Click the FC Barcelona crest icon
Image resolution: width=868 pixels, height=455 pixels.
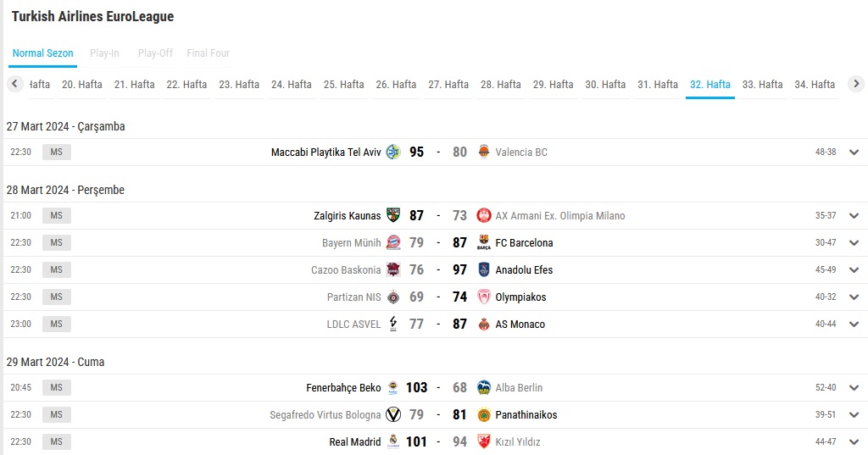tap(484, 242)
